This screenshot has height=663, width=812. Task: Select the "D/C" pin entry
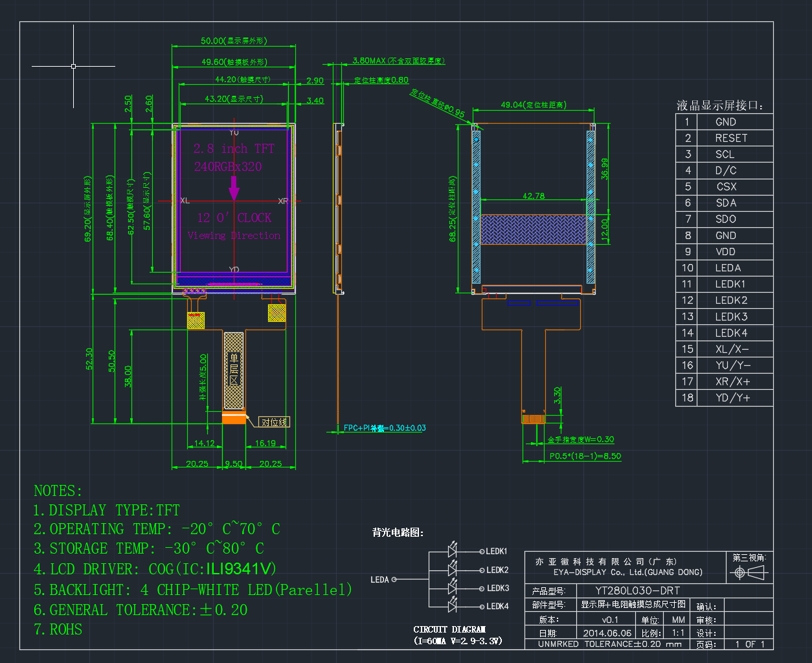(726, 170)
